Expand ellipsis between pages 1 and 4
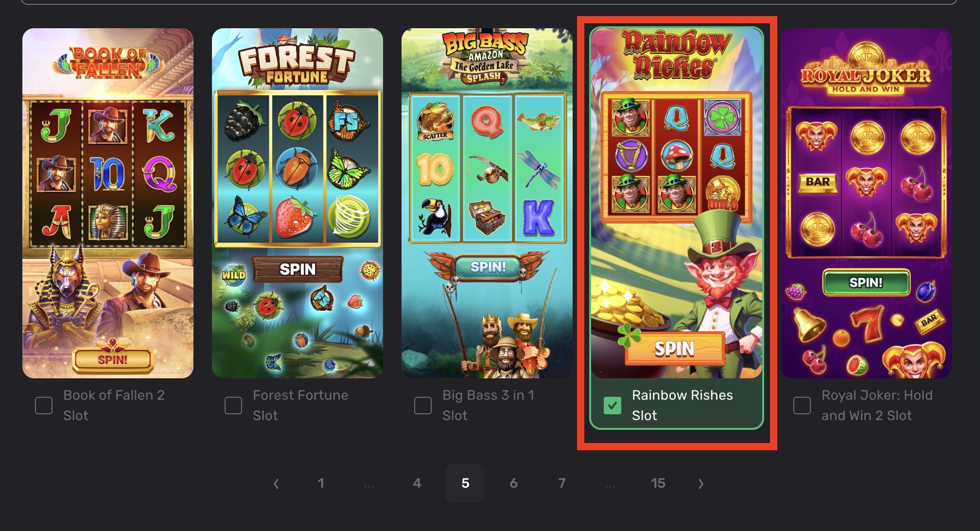 coord(369,486)
